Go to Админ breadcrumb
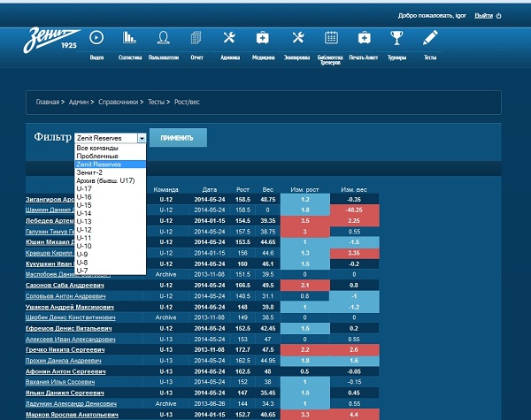 click(x=79, y=102)
